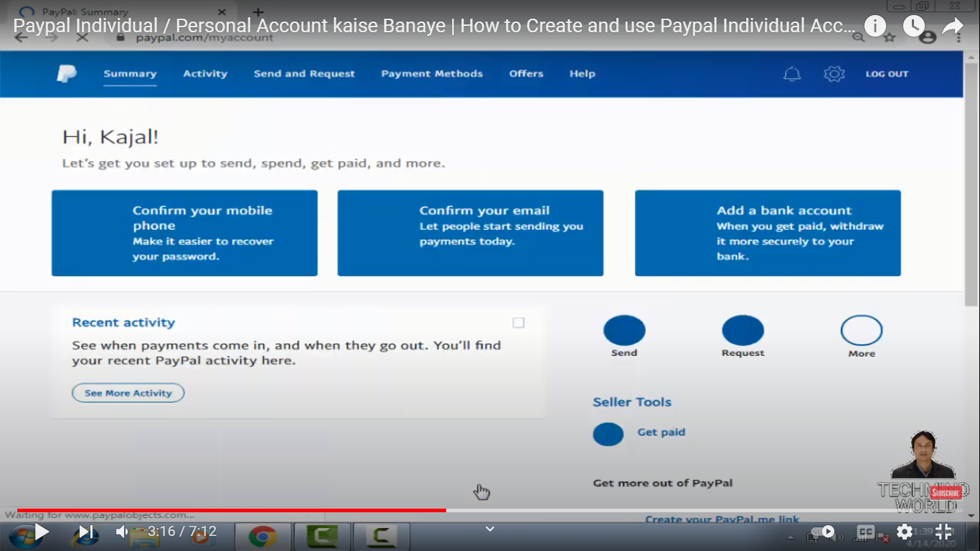
Task: Click the Recent activity heading
Action: (123, 323)
